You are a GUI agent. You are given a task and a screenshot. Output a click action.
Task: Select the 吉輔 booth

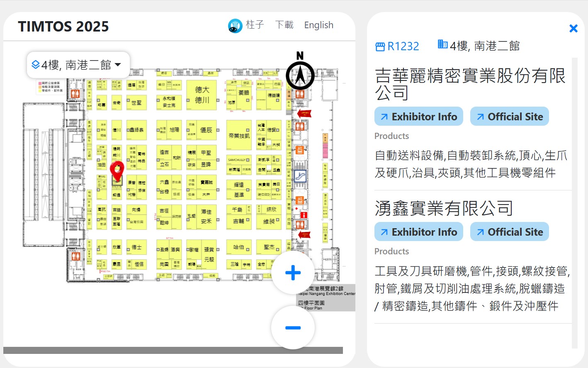tap(239, 222)
